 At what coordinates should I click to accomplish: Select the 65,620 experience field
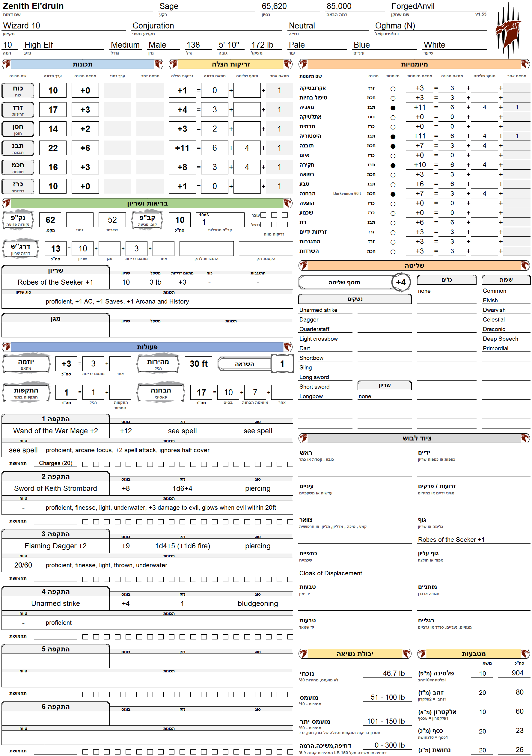(x=290, y=6)
